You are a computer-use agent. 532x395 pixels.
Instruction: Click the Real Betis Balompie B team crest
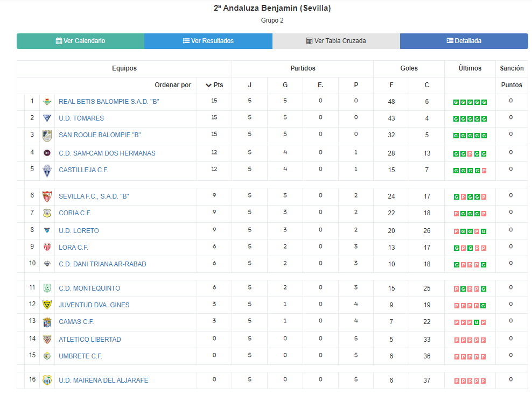click(47, 101)
